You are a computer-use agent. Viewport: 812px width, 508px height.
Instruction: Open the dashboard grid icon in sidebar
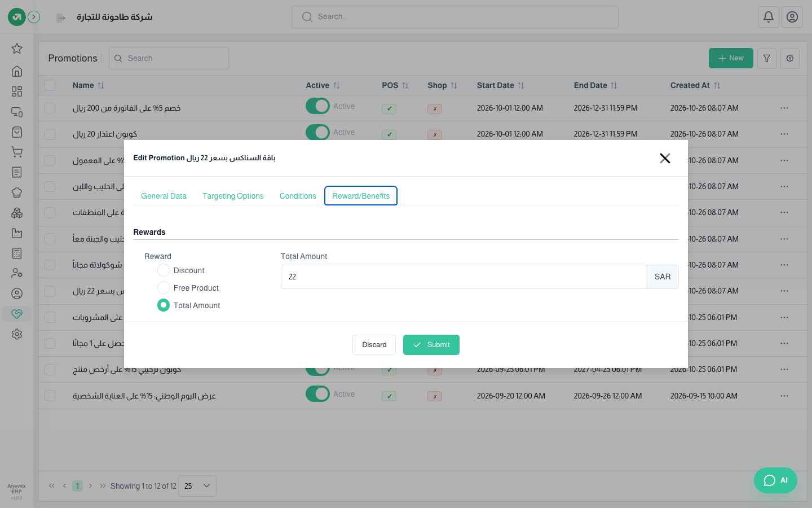tap(17, 91)
